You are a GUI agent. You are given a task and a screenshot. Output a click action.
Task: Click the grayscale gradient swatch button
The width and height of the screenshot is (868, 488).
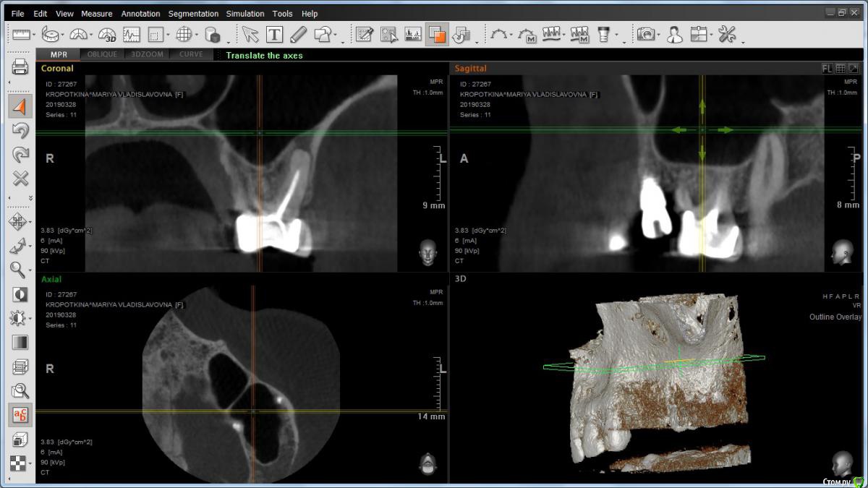[20, 342]
